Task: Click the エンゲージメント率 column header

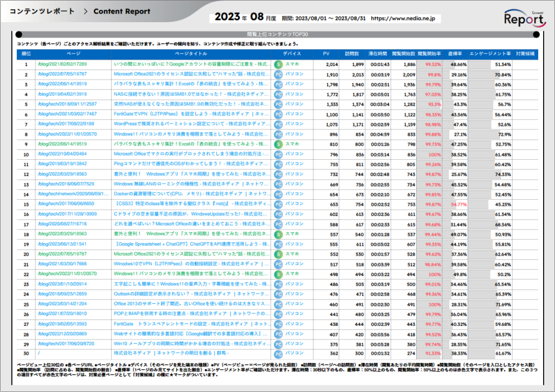Action: coord(490,54)
